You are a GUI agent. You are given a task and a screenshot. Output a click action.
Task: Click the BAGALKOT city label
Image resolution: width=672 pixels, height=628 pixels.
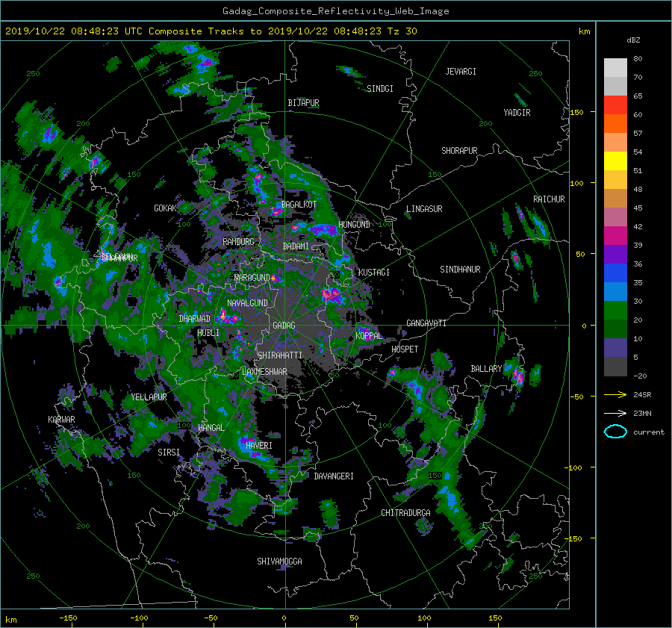tap(299, 205)
